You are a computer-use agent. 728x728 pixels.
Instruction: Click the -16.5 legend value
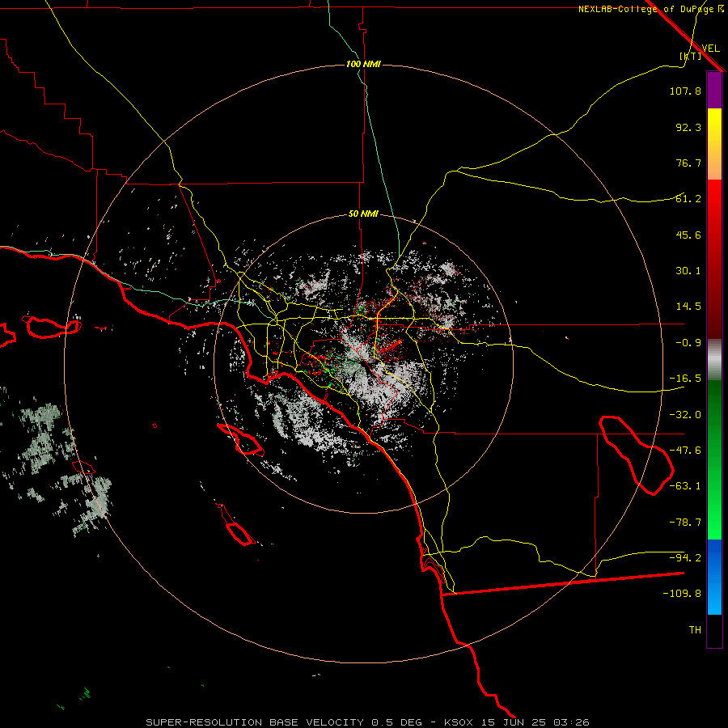[685, 379]
